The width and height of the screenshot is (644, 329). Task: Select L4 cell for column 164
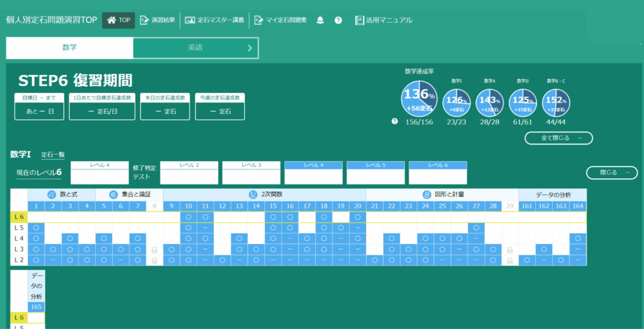(578, 238)
